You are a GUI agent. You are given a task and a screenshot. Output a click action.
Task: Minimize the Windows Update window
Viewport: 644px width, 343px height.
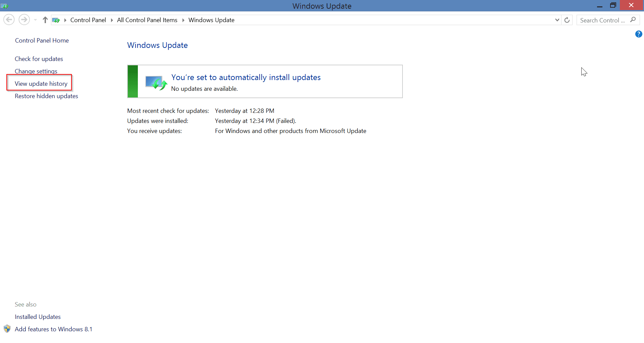[600, 6]
